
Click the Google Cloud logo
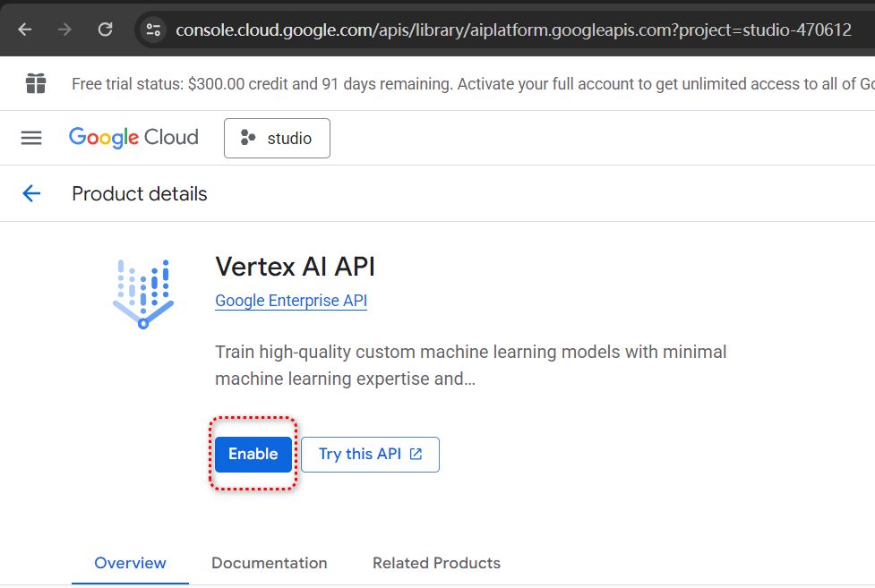[133, 137]
